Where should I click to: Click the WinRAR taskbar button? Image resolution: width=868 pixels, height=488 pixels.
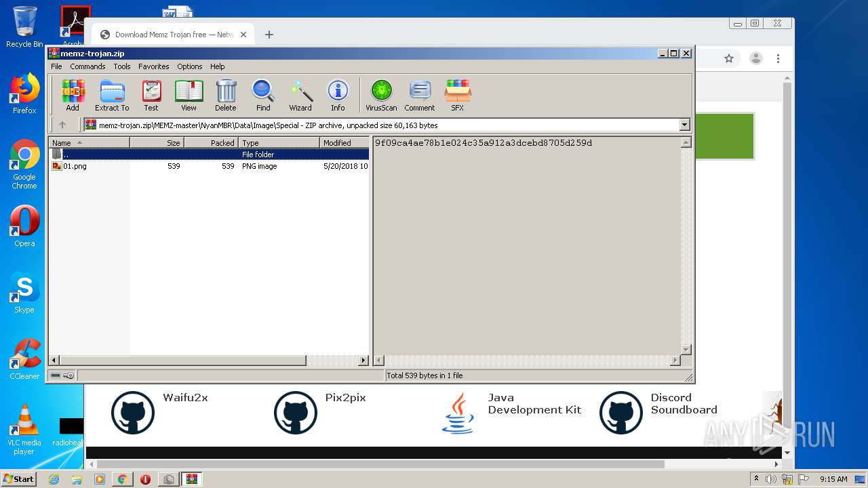191,479
